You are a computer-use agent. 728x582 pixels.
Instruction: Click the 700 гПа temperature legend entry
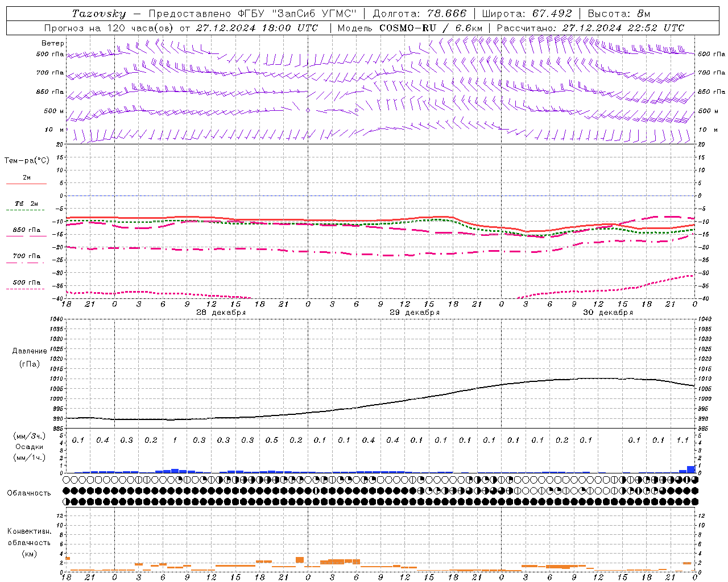27,256
